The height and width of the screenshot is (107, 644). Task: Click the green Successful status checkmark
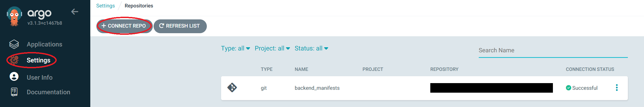pyautogui.click(x=568, y=88)
